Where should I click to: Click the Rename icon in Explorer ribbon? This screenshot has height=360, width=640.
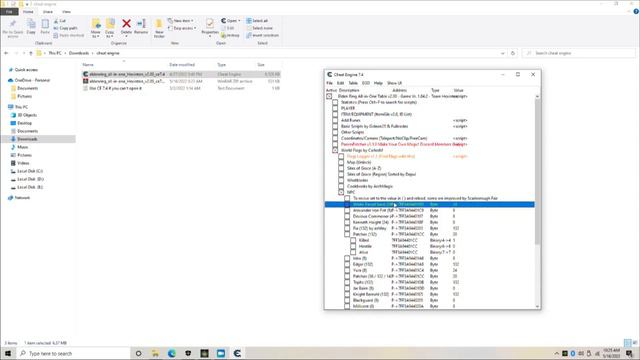(141, 24)
